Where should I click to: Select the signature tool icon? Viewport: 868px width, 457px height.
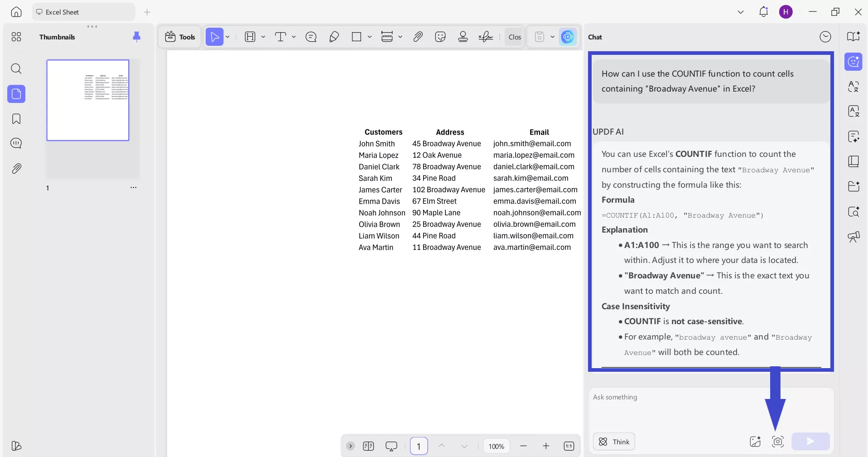486,37
